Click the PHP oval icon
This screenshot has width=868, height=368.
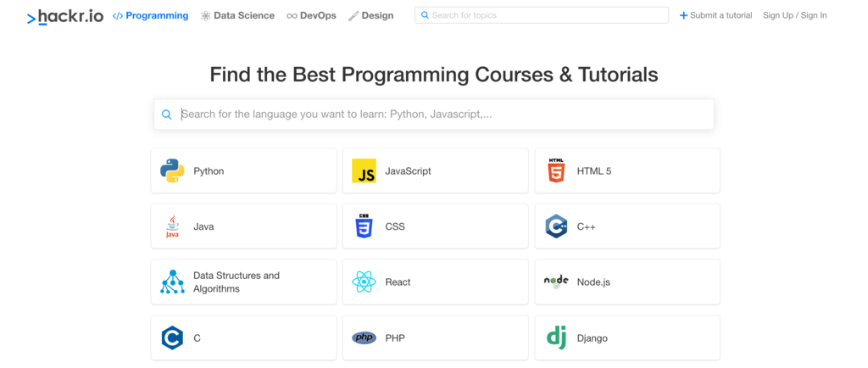click(x=364, y=337)
